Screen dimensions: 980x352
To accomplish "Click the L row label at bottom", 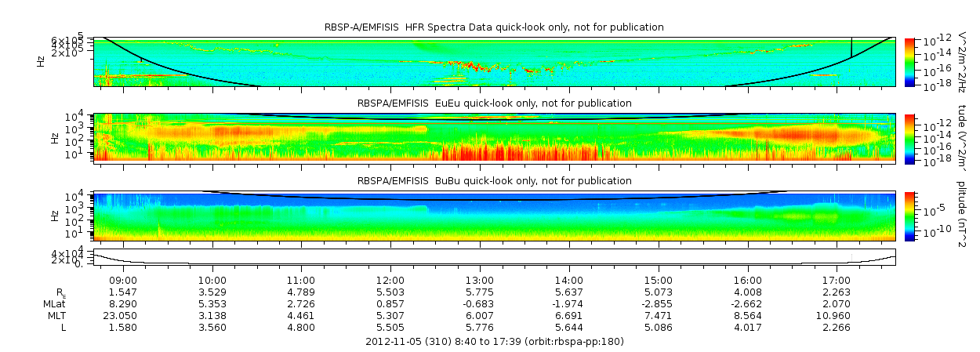I will (64, 327).
